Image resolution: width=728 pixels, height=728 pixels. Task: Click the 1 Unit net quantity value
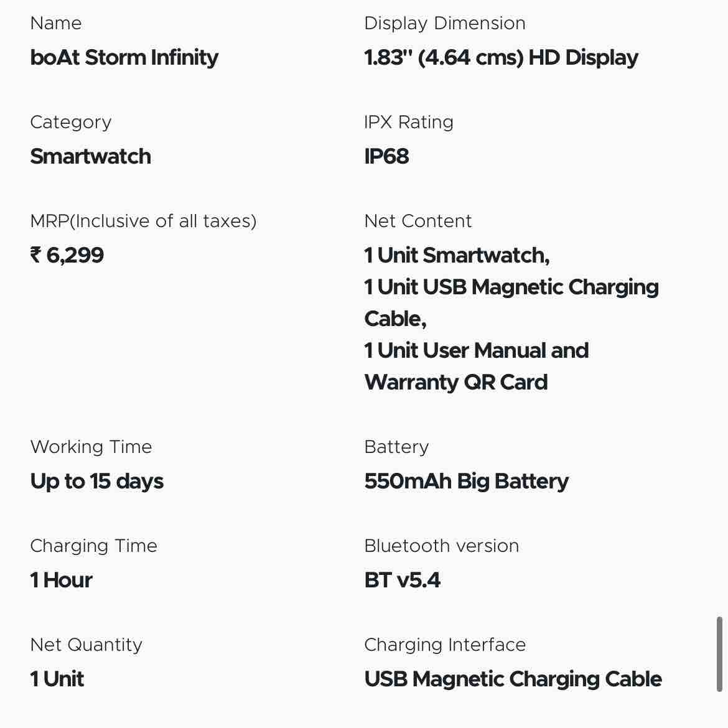click(57, 679)
